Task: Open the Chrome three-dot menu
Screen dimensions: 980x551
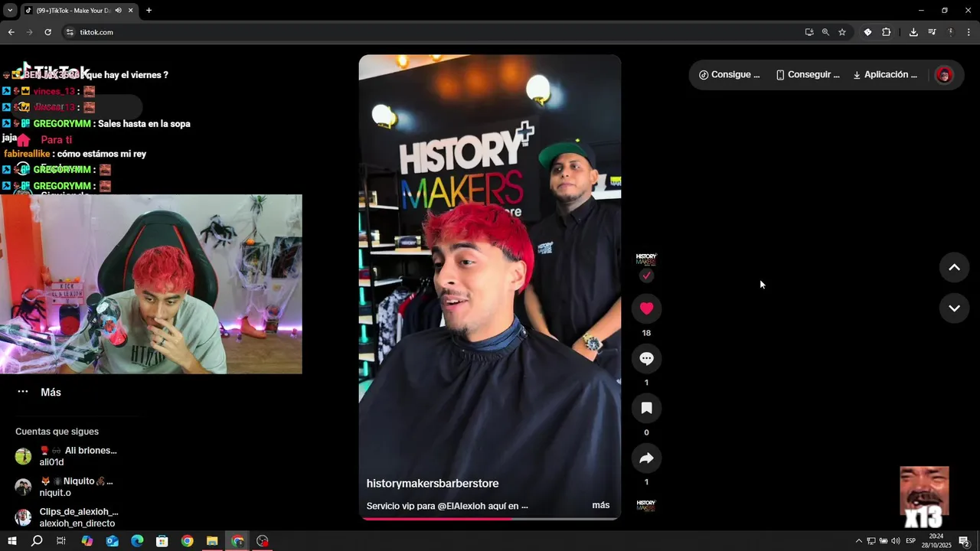Action: coord(969,32)
